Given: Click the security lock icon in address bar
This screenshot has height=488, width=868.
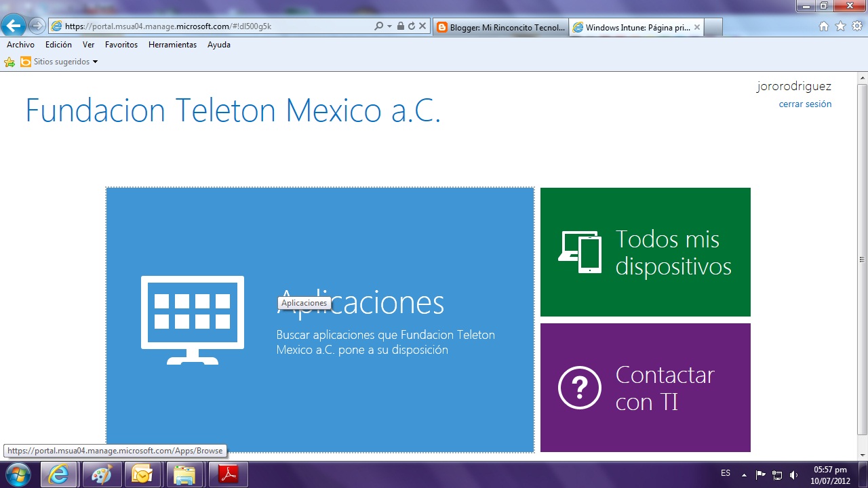Looking at the screenshot, I should click(x=400, y=26).
